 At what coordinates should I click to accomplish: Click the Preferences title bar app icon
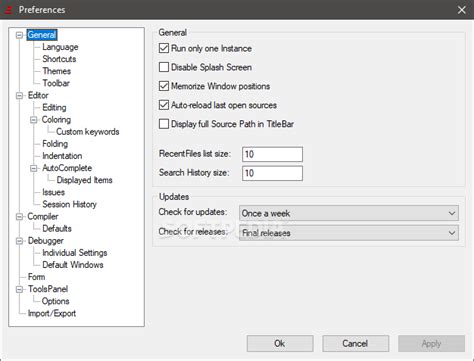coord(8,10)
